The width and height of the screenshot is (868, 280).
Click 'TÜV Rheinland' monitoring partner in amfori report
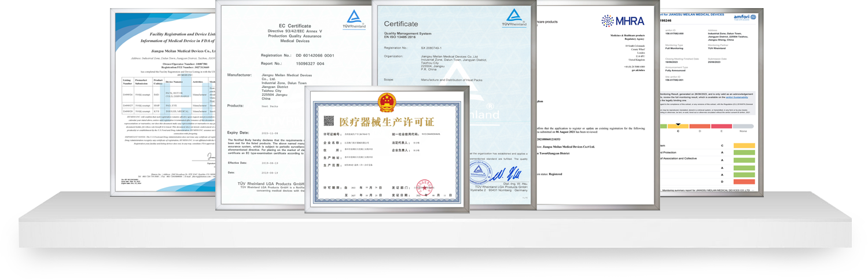pyautogui.click(x=718, y=48)
